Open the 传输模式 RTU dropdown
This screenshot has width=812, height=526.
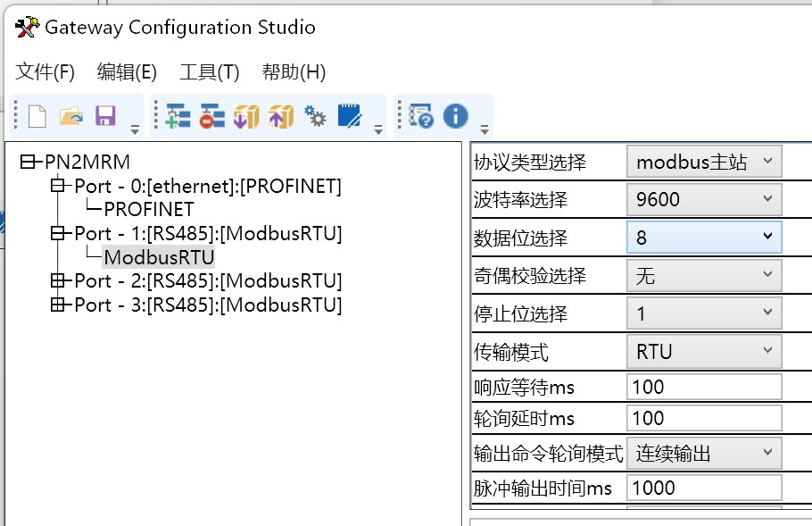704,351
